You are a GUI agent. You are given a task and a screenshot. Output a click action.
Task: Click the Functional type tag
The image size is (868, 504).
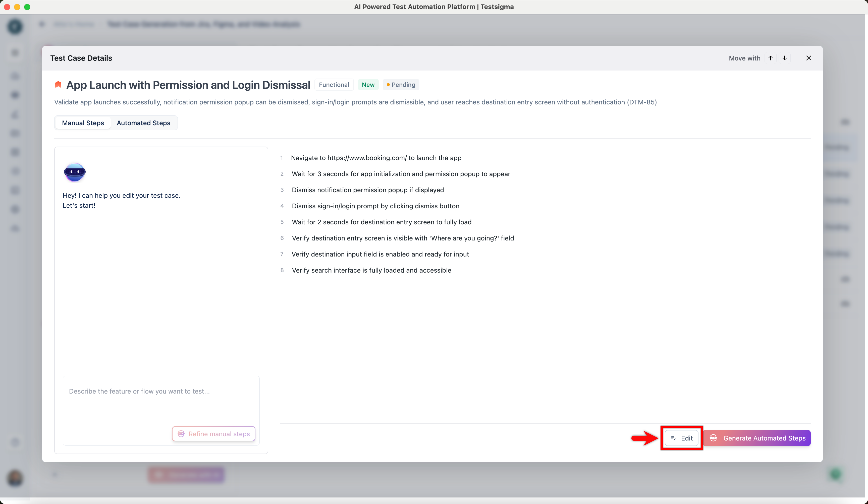[334, 85]
